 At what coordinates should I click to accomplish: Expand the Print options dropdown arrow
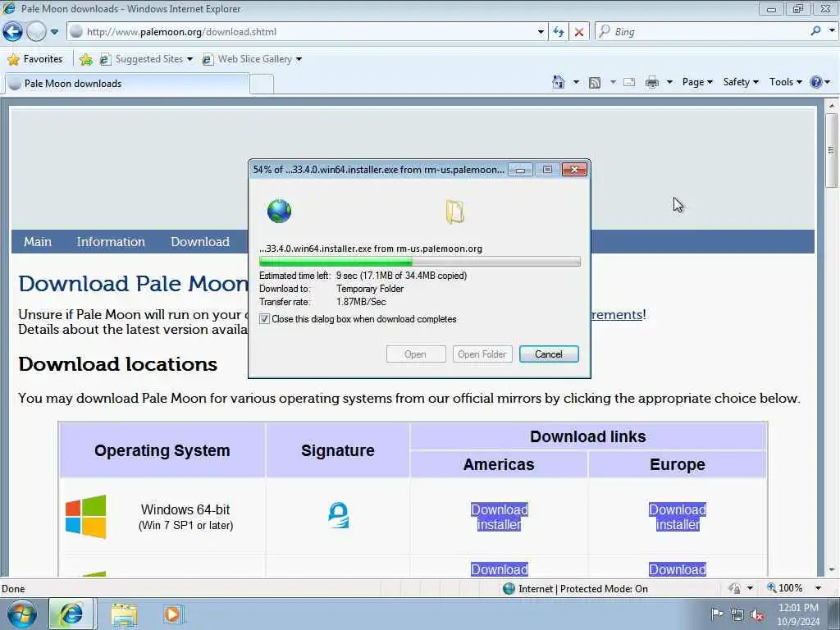click(x=669, y=82)
